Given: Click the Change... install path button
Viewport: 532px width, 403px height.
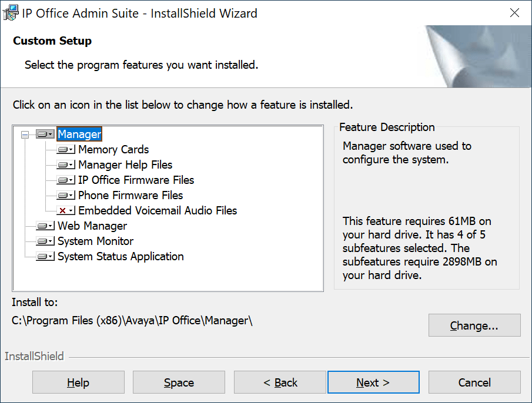Looking at the screenshot, I should [474, 325].
